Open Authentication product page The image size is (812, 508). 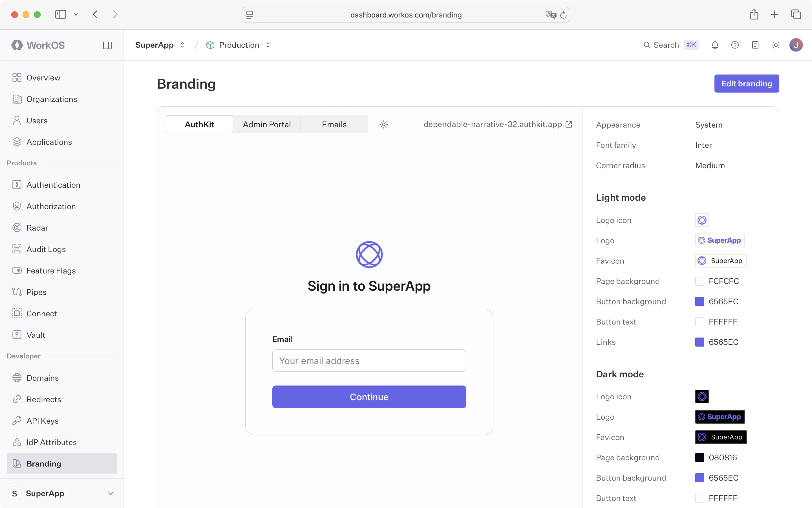coord(62,185)
